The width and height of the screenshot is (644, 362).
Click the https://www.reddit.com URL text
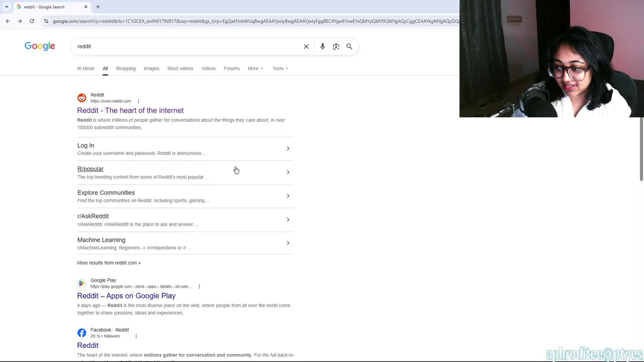tap(111, 102)
